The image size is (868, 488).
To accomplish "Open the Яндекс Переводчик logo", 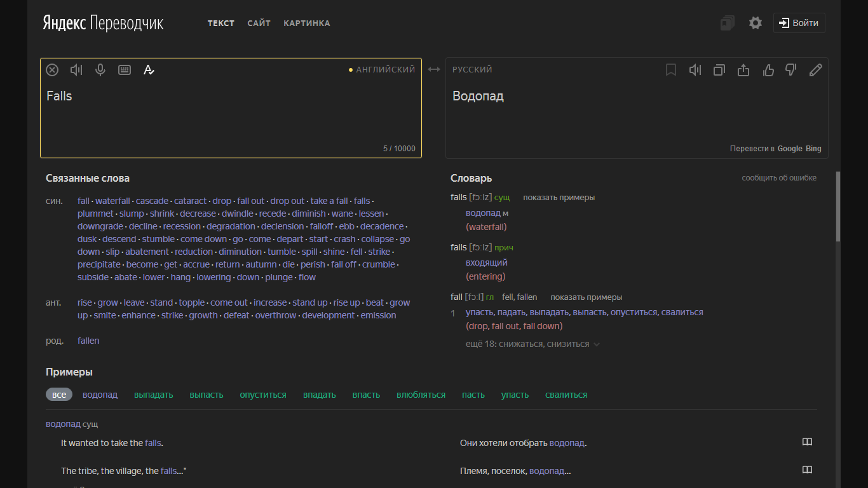I will (103, 23).
